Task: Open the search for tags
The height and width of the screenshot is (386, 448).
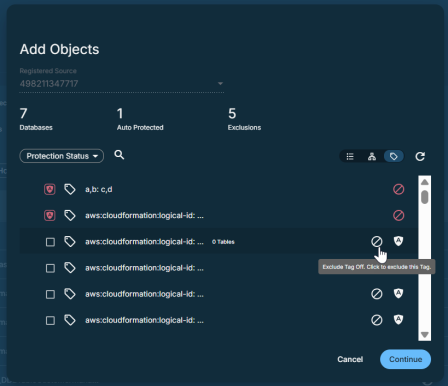Action: [x=119, y=155]
